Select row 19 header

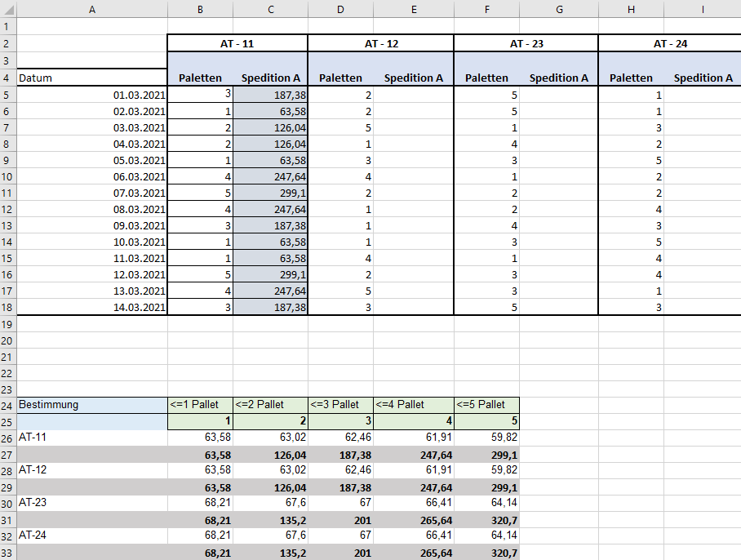point(8,324)
